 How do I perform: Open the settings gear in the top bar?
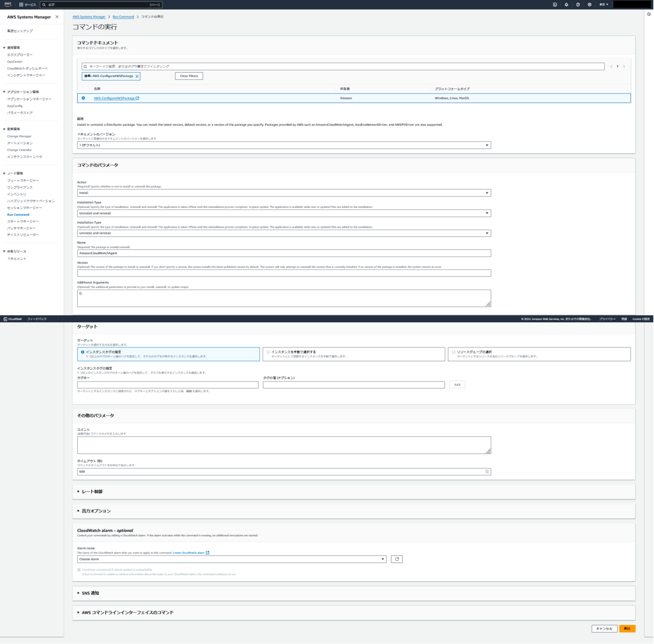(590, 4)
